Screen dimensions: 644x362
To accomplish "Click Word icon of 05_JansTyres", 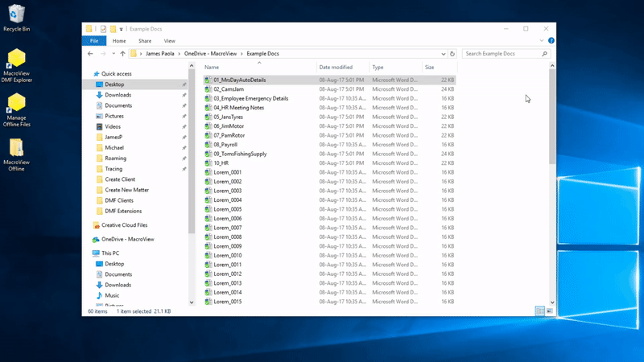I will point(208,117).
